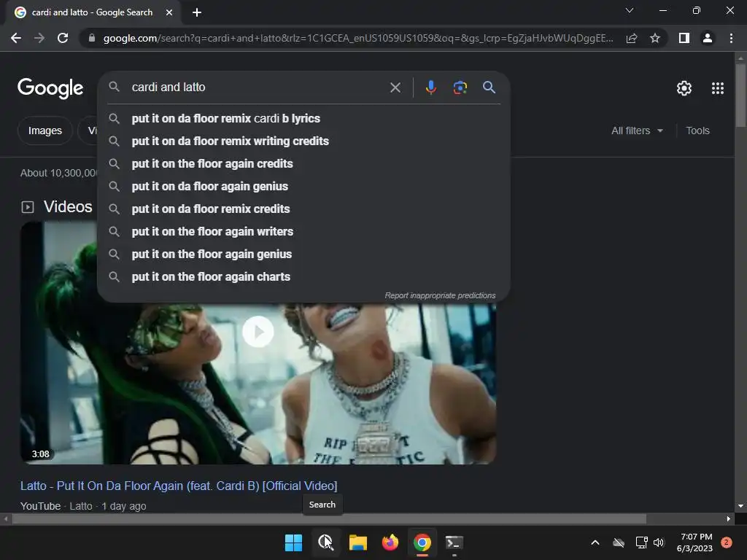
Task: Click into the Google search field
Action: click(258, 87)
